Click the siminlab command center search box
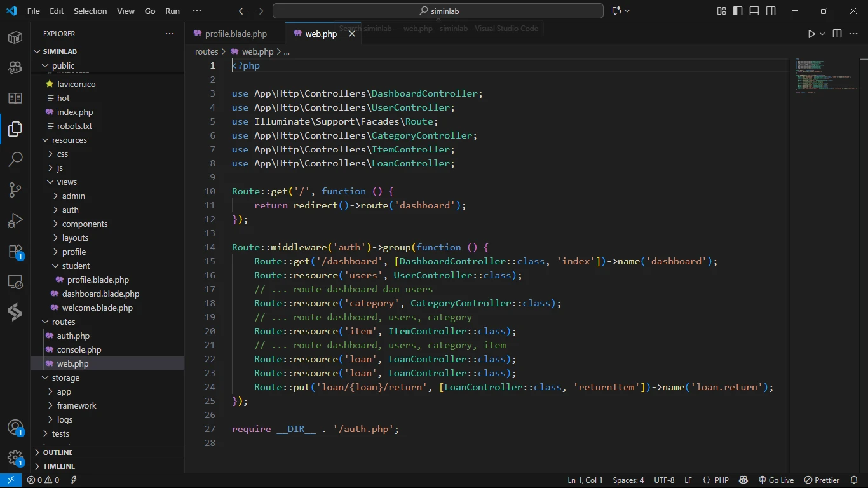This screenshot has width=868, height=488. (438, 11)
